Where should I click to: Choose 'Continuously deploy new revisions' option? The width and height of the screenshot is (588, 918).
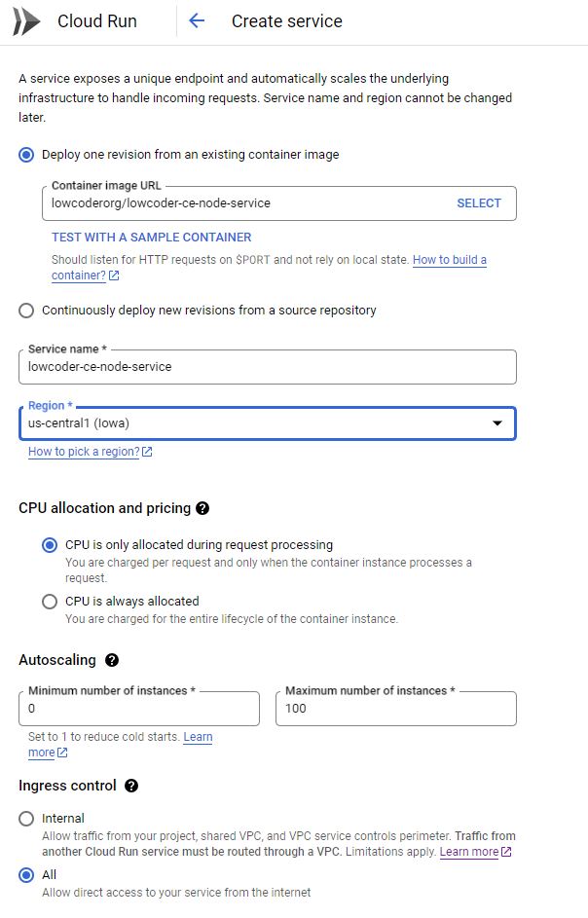tap(26, 311)
